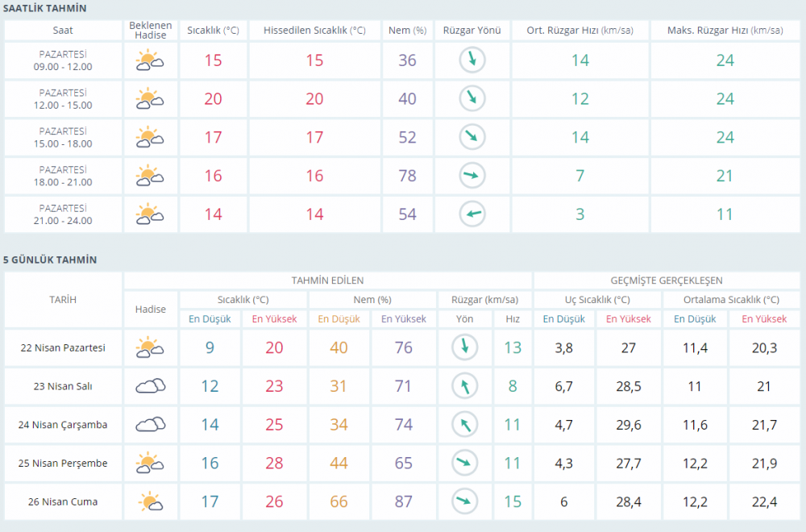
Task: Click the Hissedilen Sıcaklık (°C) column header
Action: [314, 31]
